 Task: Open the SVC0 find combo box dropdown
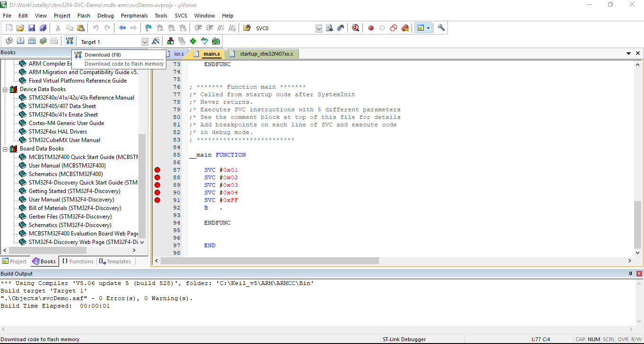click(x=319, y=28)
